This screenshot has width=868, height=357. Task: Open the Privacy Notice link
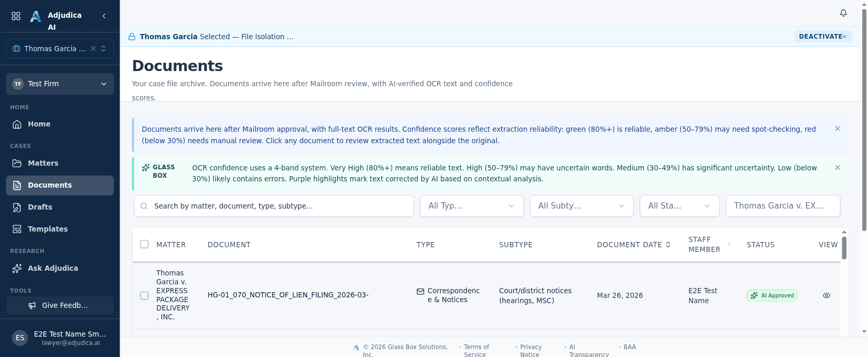531,351
